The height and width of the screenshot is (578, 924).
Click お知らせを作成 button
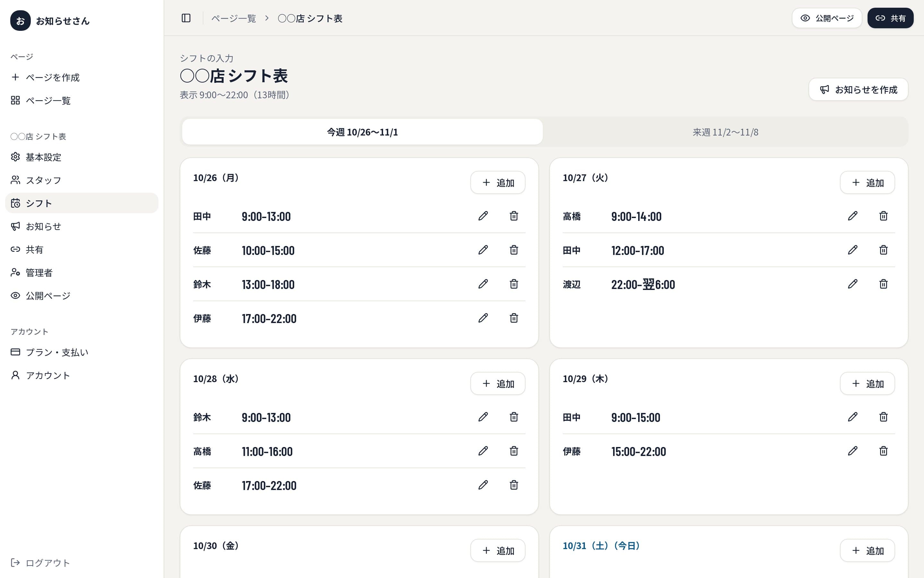[x=858, y=90]
